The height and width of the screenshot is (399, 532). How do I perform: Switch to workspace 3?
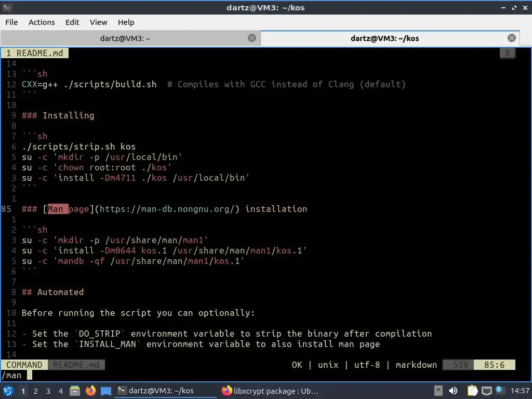click(48, 391)
